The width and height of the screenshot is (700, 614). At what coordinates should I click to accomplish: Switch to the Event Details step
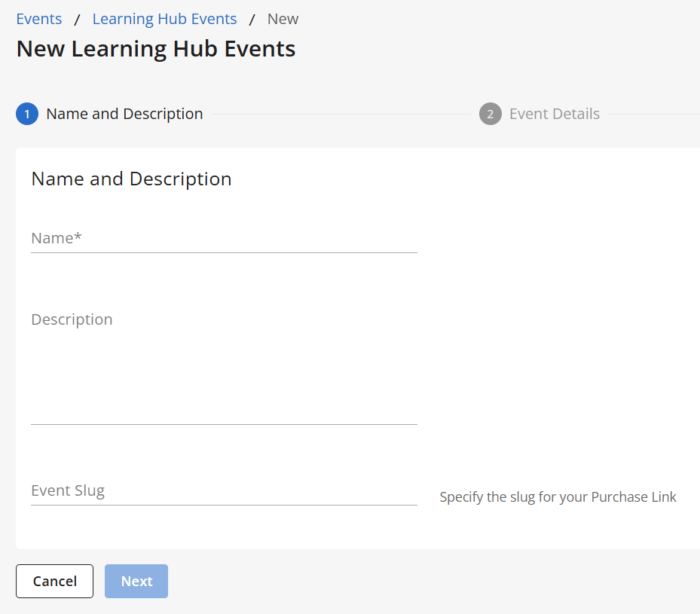pyautogui.click(x=554, y=114)
